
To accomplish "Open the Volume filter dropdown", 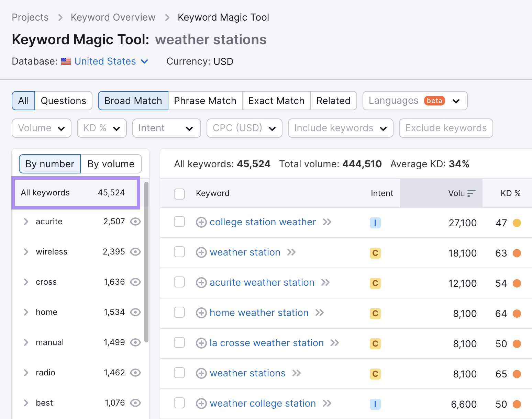I will [x=42, y=128].
